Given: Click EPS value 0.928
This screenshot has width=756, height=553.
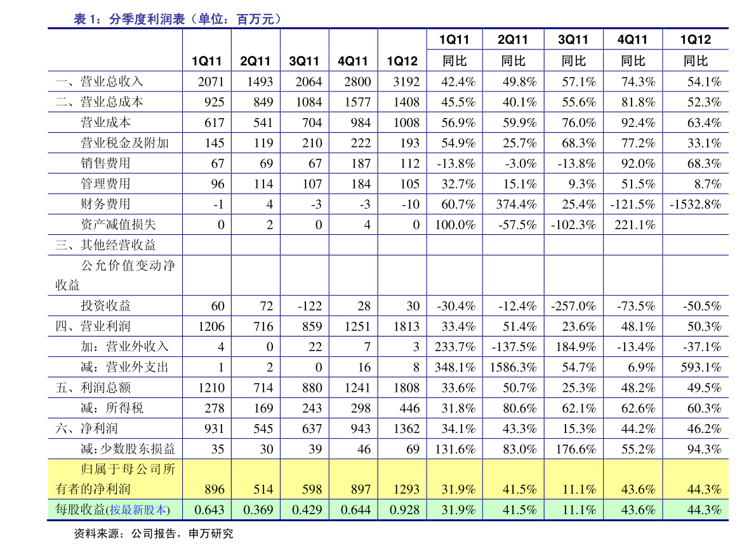Looking at the screenshot, I should (x=404, y=510).
